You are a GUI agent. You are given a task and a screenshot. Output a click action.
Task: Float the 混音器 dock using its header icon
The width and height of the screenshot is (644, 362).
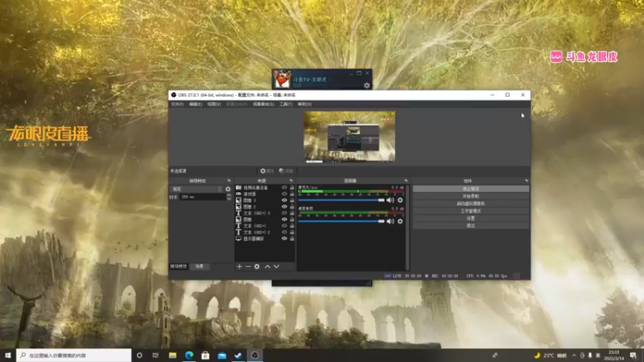coord(406,180)
